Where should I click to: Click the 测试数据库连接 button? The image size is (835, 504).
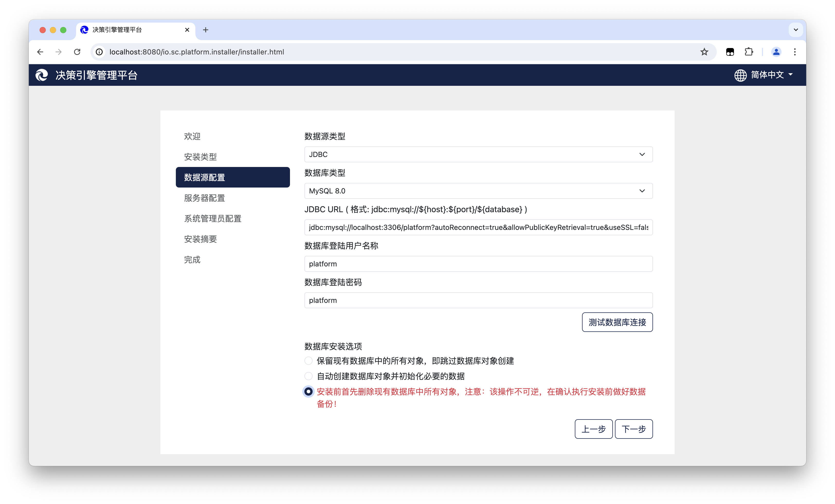click(617, 322)
